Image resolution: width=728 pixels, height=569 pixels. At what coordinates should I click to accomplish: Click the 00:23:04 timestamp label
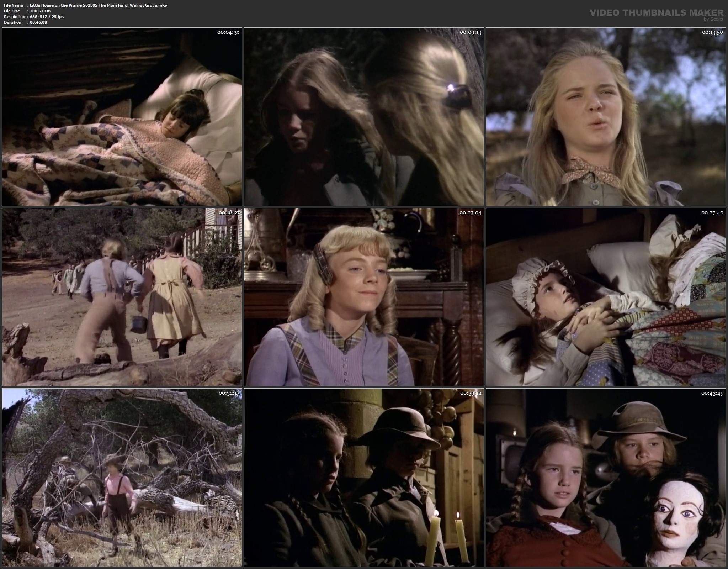[x=470, y=213]
